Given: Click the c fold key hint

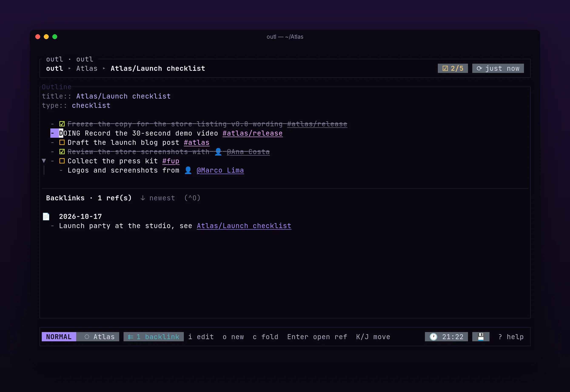Looking at the screenshot, I should [x=266, y=337].
